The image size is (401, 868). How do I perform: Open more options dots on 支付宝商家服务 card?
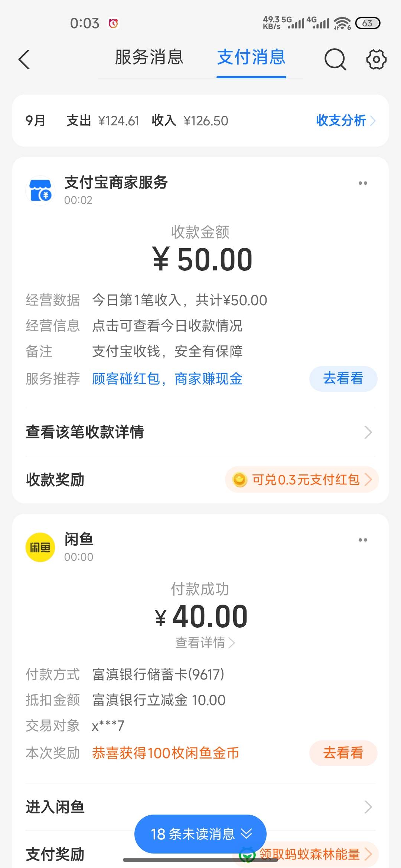pyautogui.click(x=363, y=183)
